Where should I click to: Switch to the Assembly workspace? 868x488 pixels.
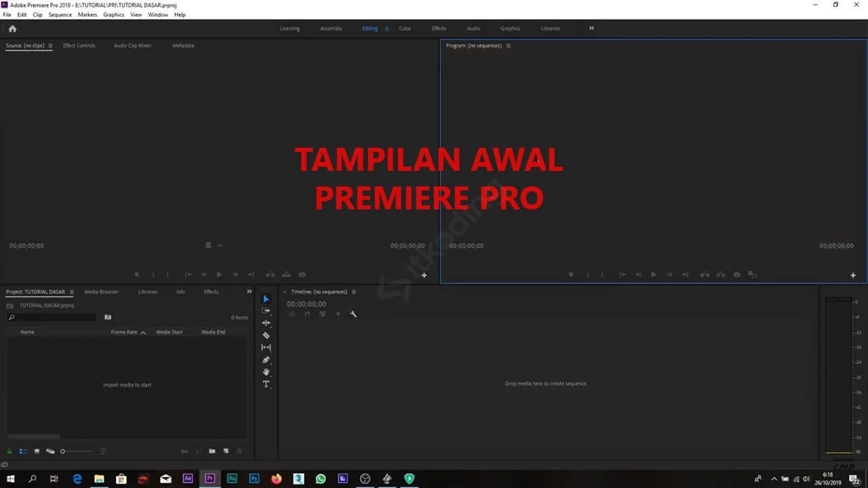point(331,28)
